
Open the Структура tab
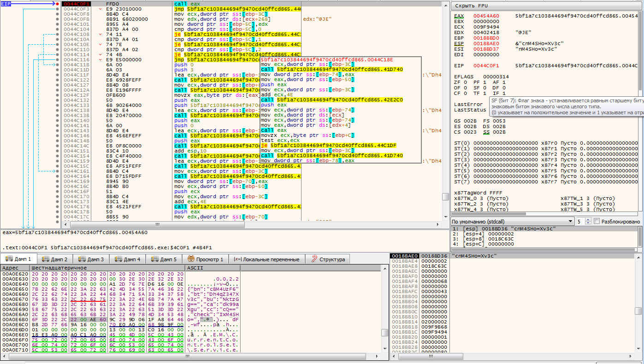[327, 259]
